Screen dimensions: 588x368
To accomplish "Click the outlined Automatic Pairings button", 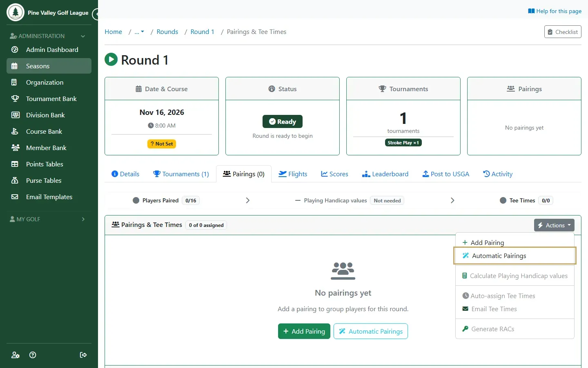I will click(371, 331).
